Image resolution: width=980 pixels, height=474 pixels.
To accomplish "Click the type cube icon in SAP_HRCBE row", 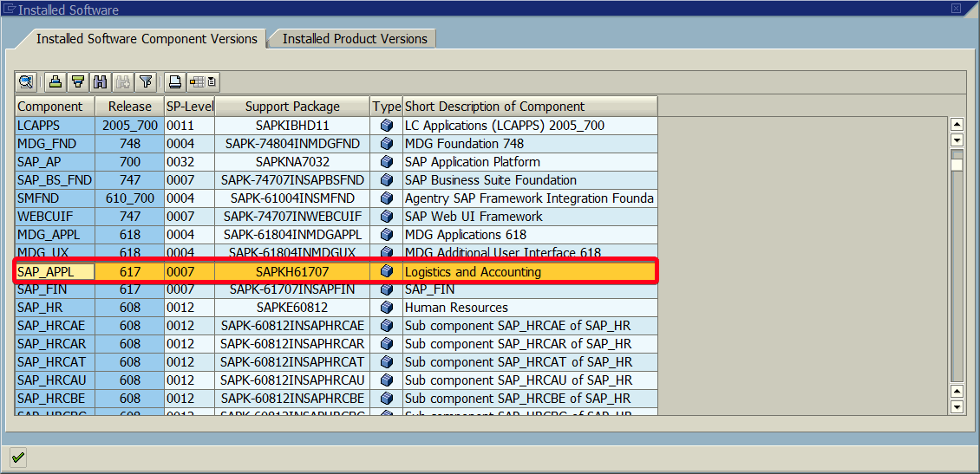I will (x=386, y=398).
